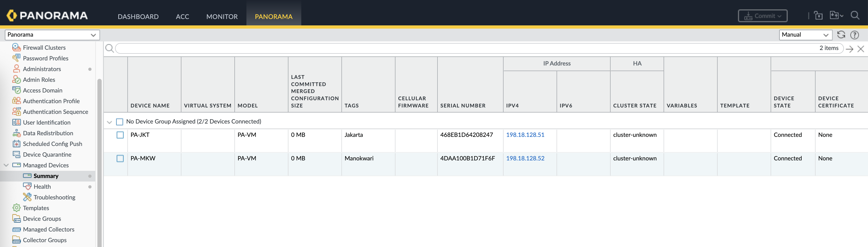Open Templates via its gear icon

[x=16, y=208]
